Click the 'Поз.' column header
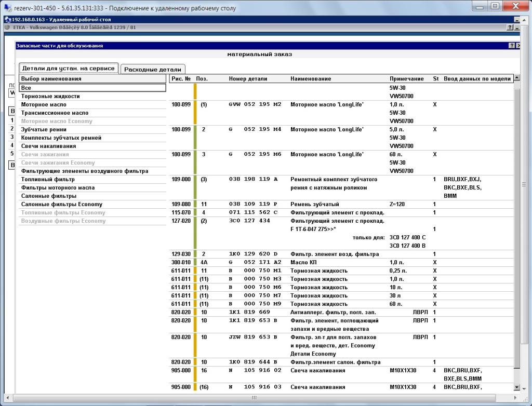The image size is (532, 406). (x=202, y=79)
